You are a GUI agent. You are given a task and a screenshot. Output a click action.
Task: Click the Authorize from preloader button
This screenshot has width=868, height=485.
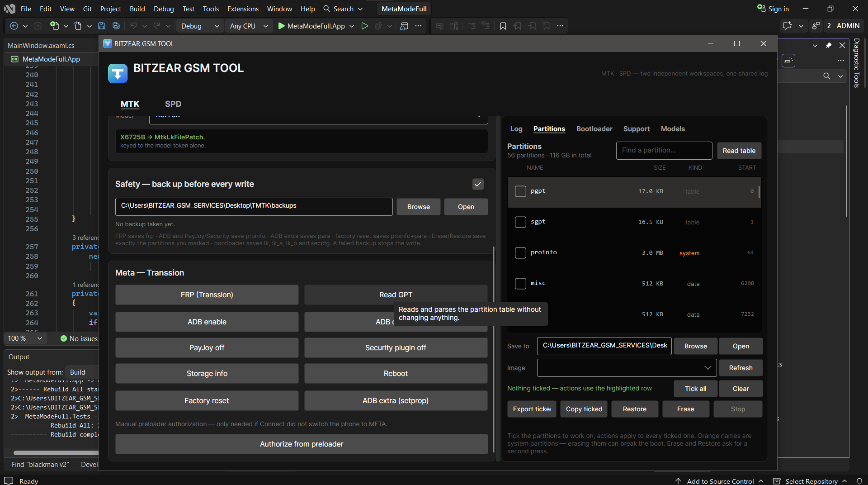(302, 444)
